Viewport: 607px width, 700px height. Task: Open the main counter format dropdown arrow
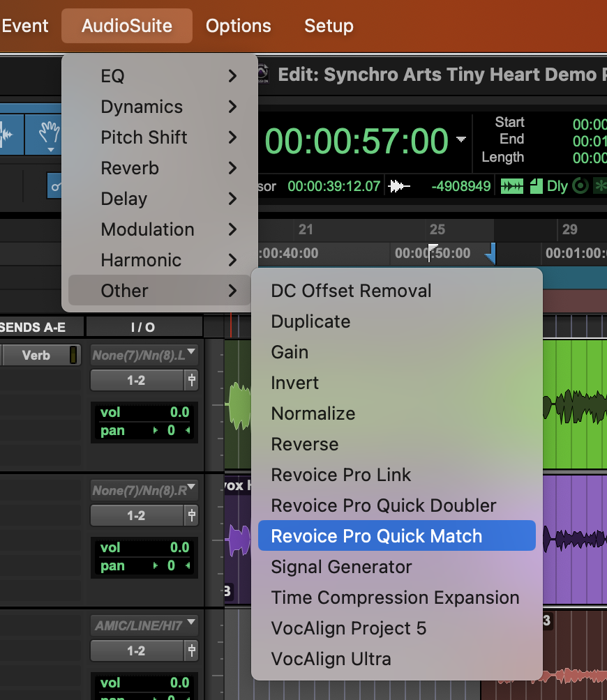[x=460, y=140]
